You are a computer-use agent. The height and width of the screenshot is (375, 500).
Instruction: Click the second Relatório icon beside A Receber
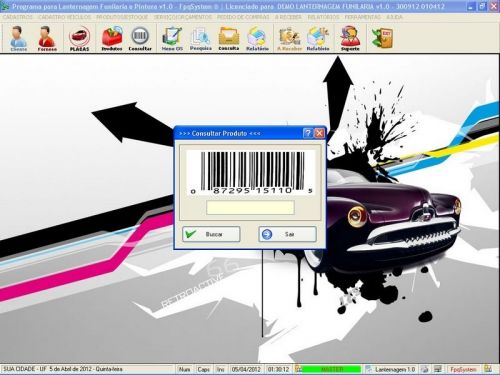[318, 39]
